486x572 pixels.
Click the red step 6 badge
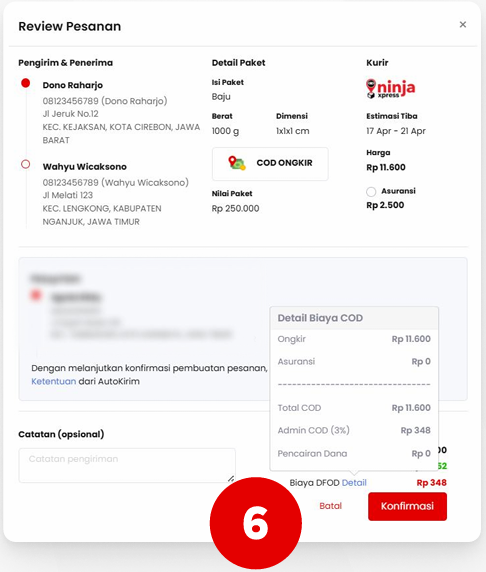(x=255, y=523)
